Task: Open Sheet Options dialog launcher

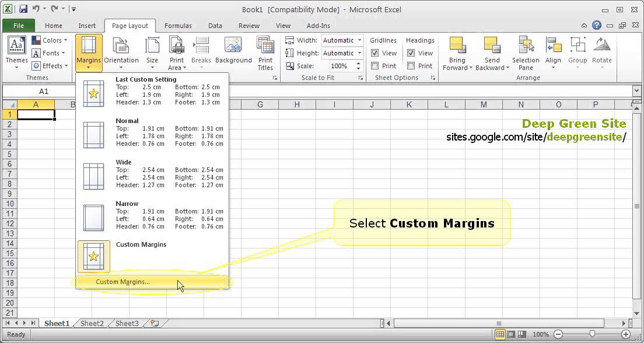Action: [432, 78]
